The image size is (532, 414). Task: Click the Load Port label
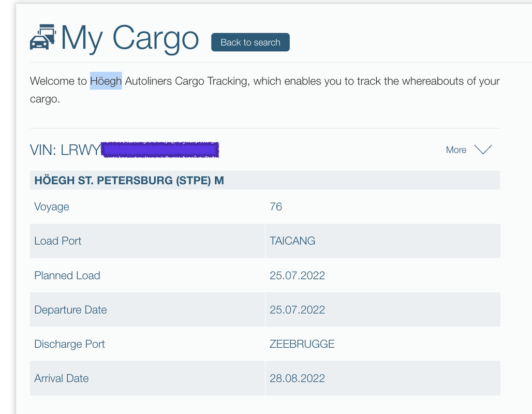click(x=57, y=241)
